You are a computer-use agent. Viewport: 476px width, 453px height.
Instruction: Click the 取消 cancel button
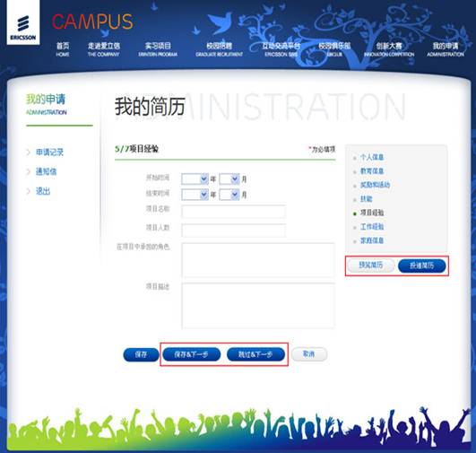pos(309,354)
